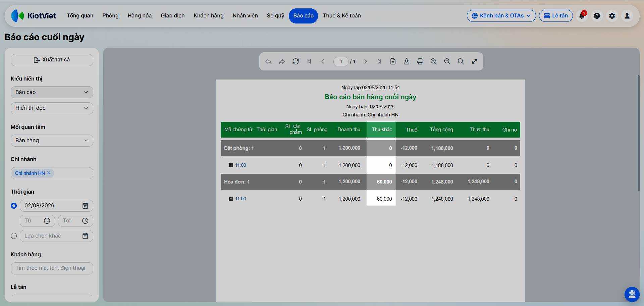The height and width of the screenshot is (306, 644).
Task: Refresh the report with the reload icon
Action: point(296,61)
